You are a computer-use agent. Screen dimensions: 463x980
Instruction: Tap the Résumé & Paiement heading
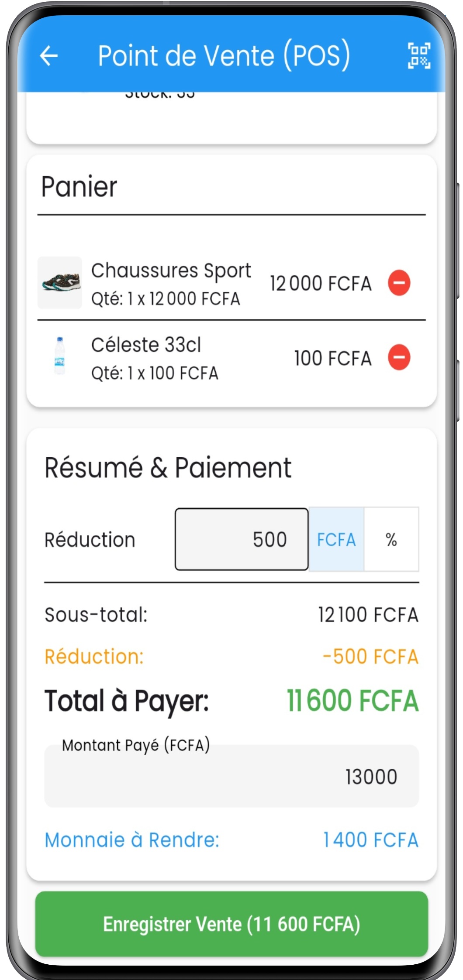168,468
